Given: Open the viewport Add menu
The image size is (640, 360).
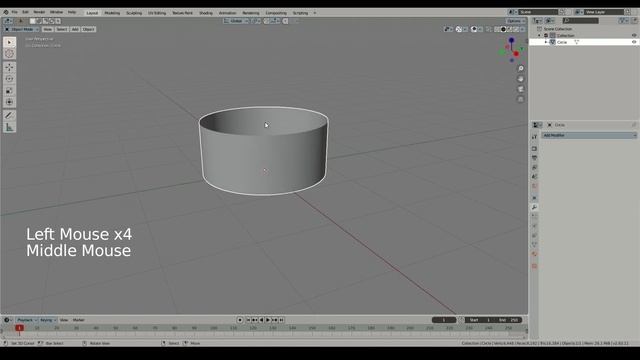Looking at the screenshot, I should click(75, 29).
